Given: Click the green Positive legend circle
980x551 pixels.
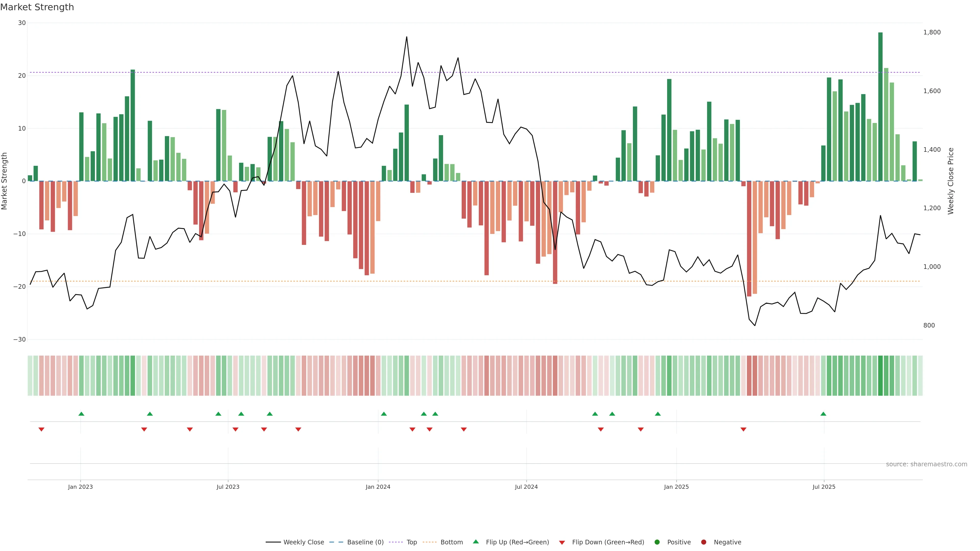Looking at the screenshot, I should pos(657,542).
